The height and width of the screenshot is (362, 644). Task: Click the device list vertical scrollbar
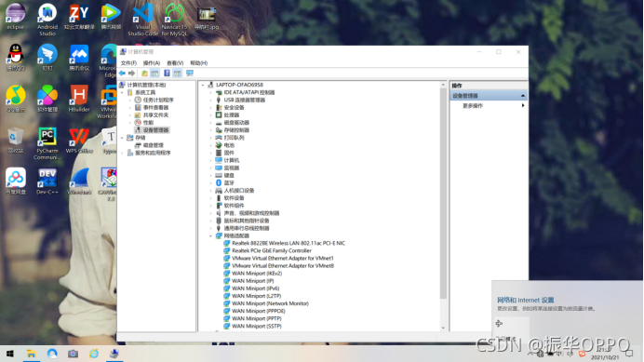[x=443, y=194]
